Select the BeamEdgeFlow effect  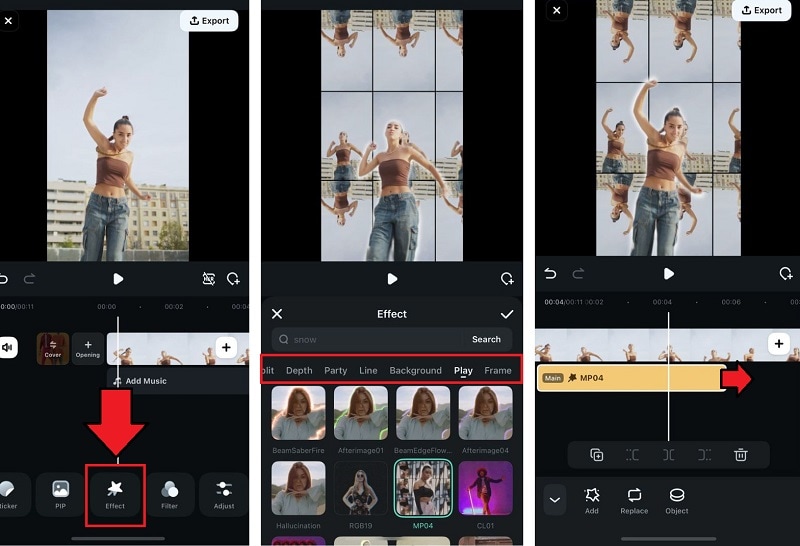pos(423,413)
